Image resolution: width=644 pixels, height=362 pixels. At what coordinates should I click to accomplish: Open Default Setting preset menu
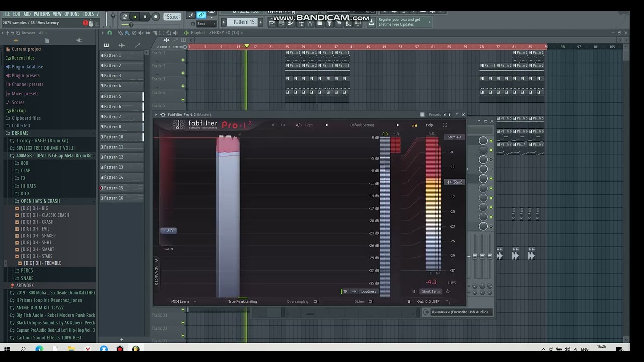(362, 125)
